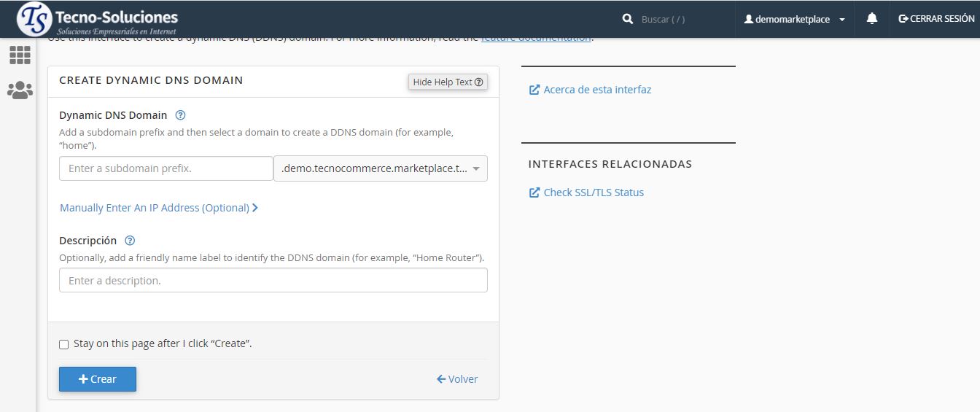This screenshot has height=412, width=980.
Task: Focus the subdomain prefix input field
Action: tap(166, 168)
